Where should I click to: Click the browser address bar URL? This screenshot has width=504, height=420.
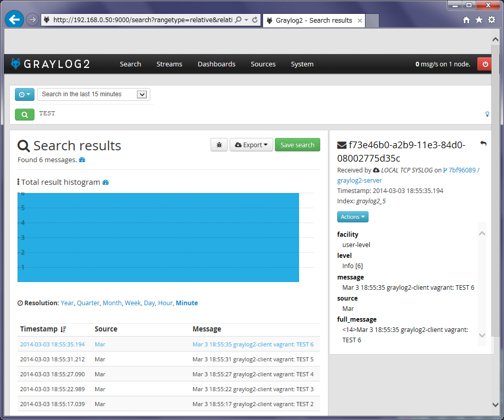point(143,20)
